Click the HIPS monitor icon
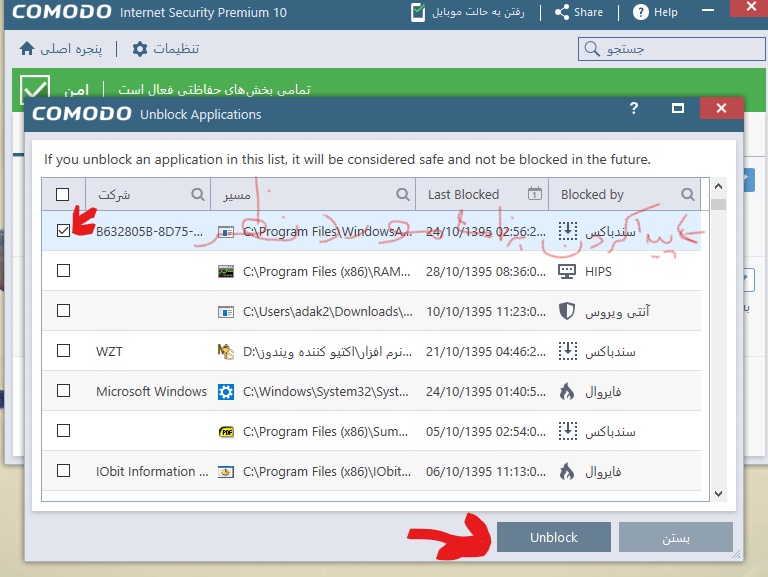This screenshot has height=577, width=768. pos(567,271)
